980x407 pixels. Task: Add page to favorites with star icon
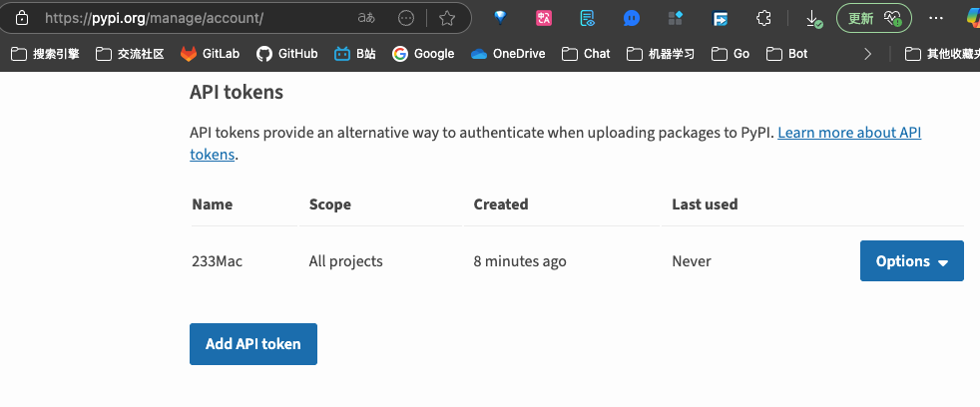pos(447,18)
